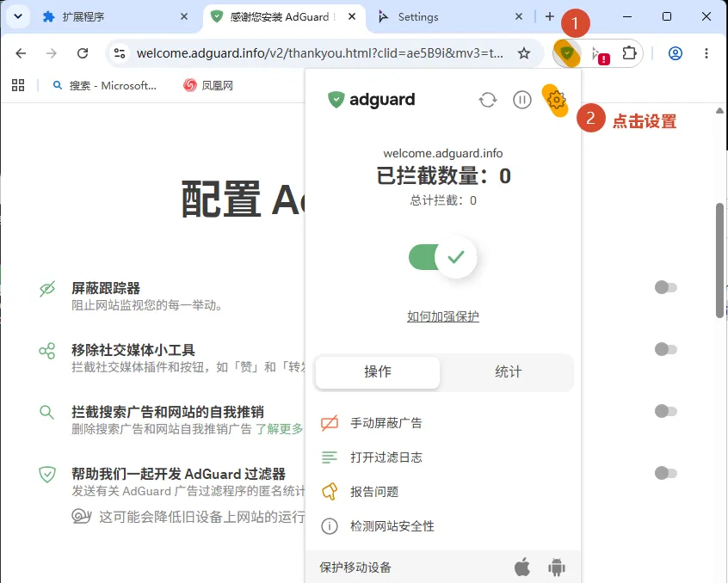Expand the tab search dropdown arrow

pos(18,16)
